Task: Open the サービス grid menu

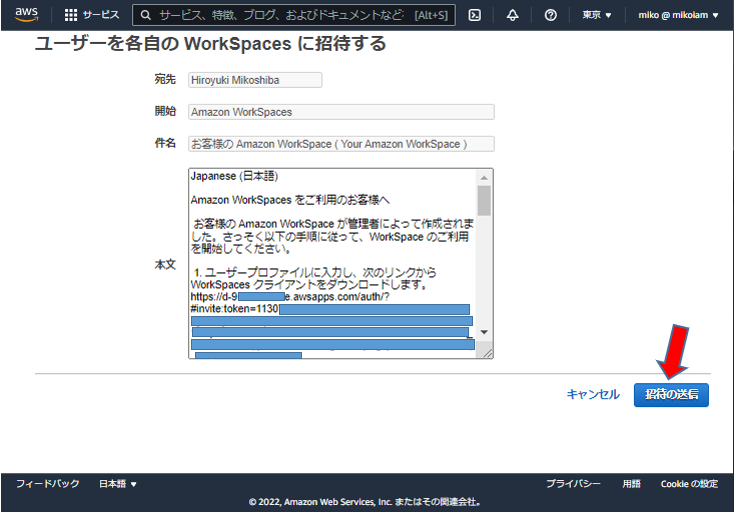Action: point(71,15)
